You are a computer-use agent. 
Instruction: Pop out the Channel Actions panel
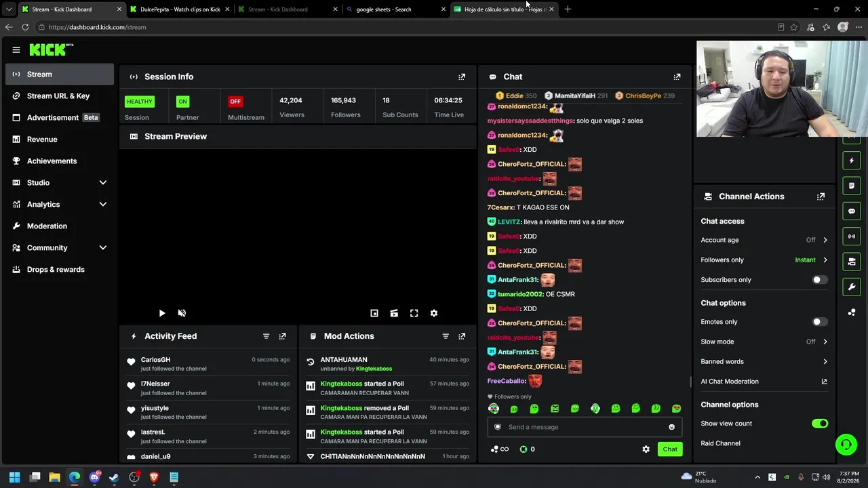pyautogui.click(x=821, y=197)
